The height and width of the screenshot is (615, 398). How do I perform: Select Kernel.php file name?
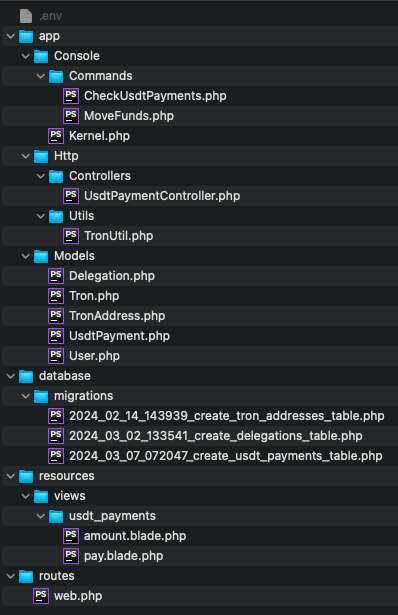99,136
